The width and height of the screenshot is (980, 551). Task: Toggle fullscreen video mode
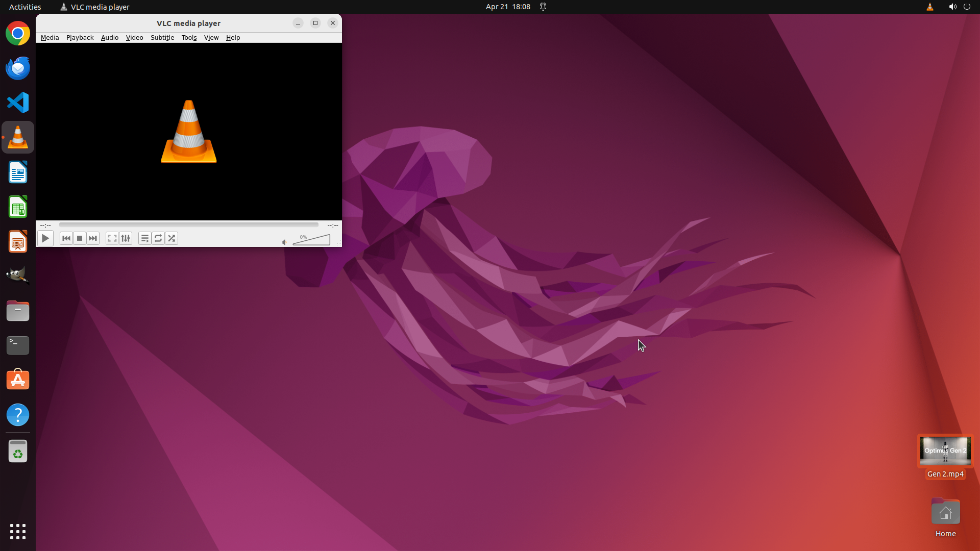(x=112, y=238)
